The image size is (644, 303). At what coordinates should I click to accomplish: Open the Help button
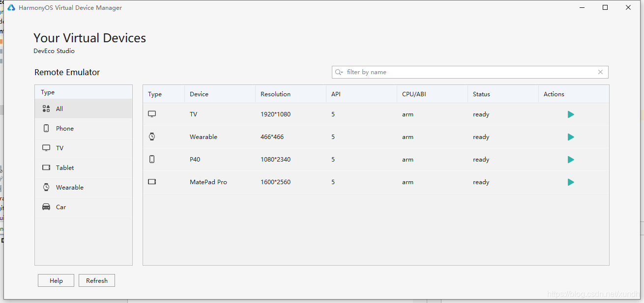point(56,280)
